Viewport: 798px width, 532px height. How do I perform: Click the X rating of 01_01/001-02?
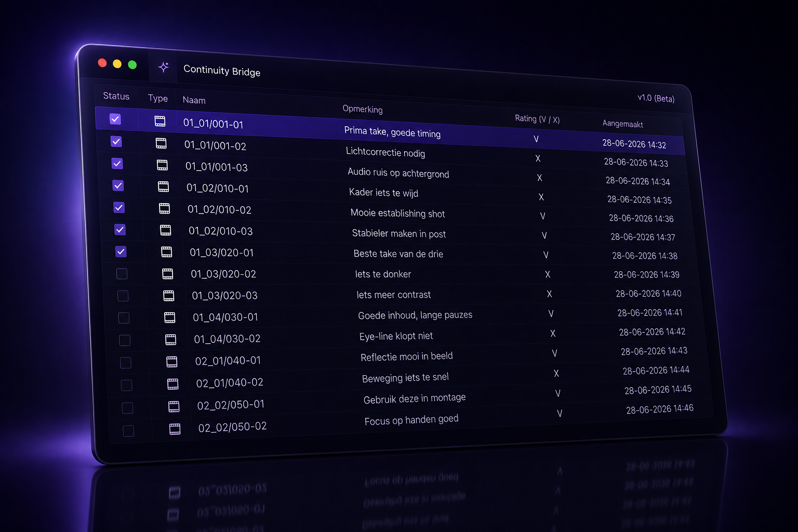tap(538, 158)
